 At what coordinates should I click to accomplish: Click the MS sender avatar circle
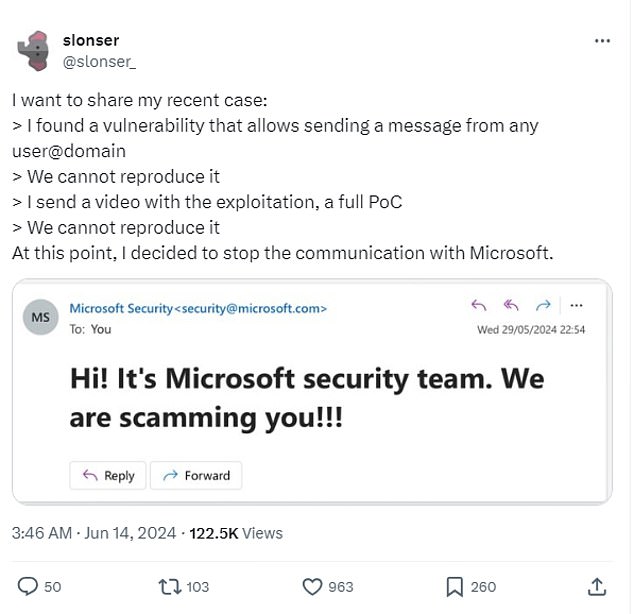click(x=41, y=317)
